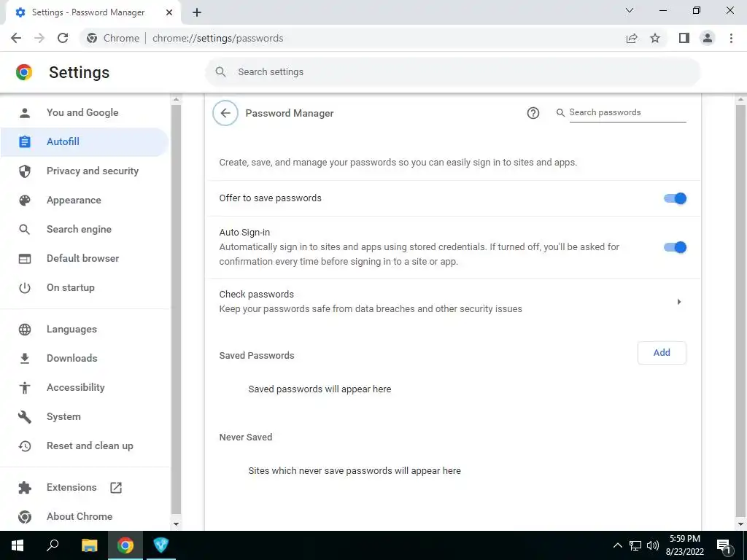Bookmark this tab with star icon
Viewport: 747px width, 560px height.
coord(655,38)
